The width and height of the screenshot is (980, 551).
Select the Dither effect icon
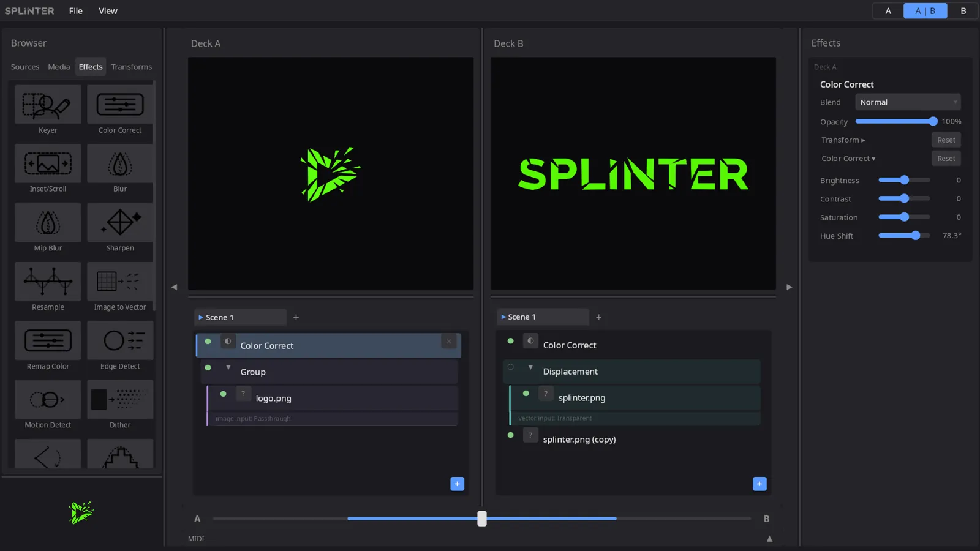click(120, 400)
